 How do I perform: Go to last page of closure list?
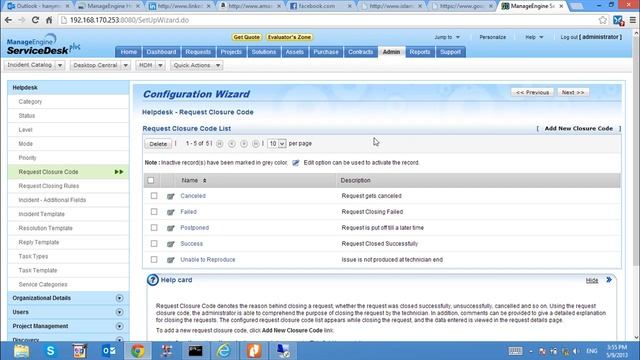point(256,144)
